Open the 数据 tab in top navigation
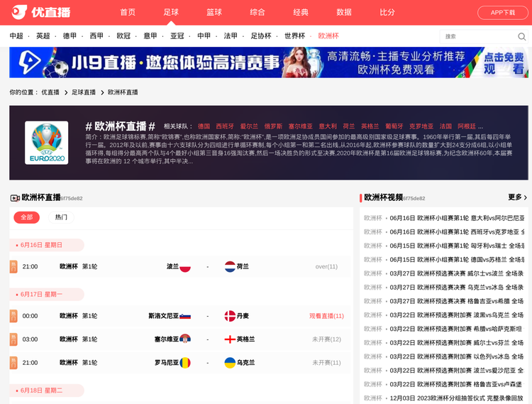 coord(344,12)
